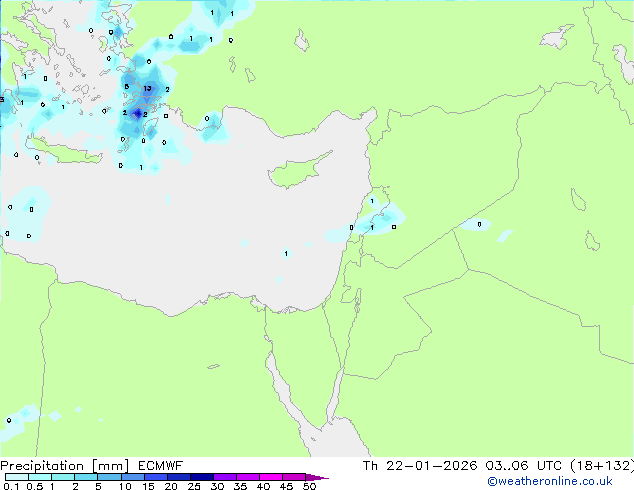Screen dimensions: 634x490
Task: Select the 5–10 mm legend swatch
Action: pos(109,477)
